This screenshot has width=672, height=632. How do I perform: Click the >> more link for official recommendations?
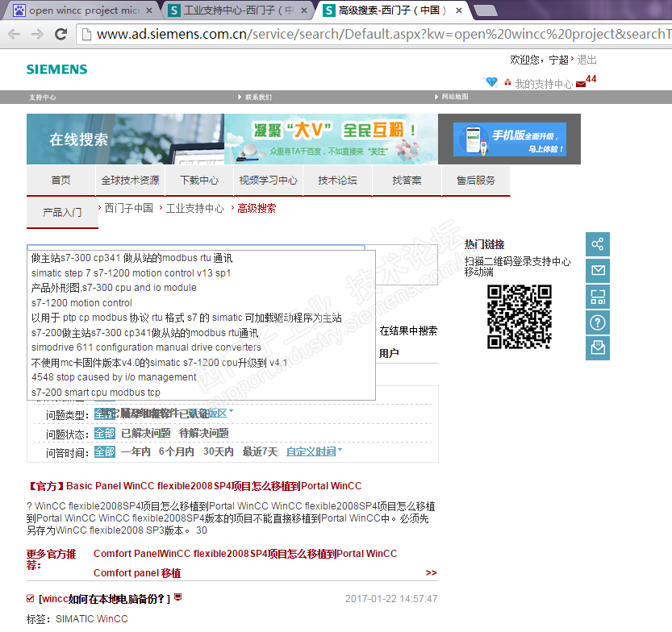click(431, 572)
